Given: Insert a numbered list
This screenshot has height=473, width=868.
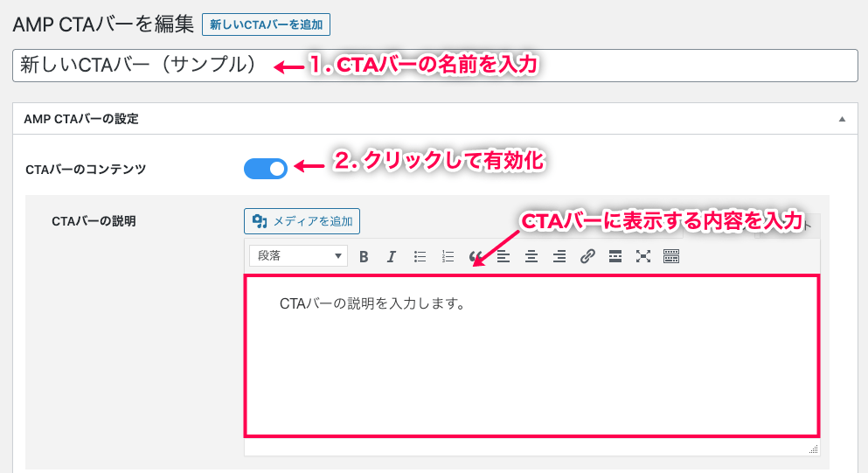Looking at the screenshot, I should (x=448, y=256).
